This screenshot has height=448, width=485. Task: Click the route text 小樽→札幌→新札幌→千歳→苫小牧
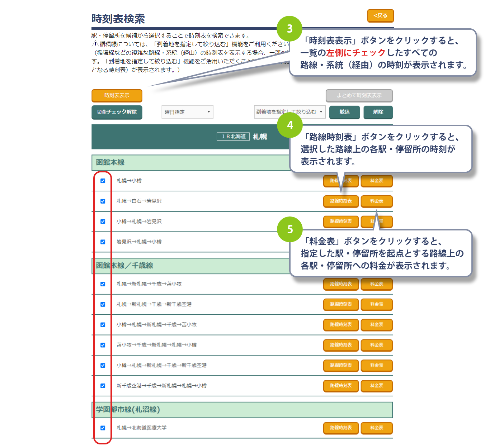tap(157, 325)
